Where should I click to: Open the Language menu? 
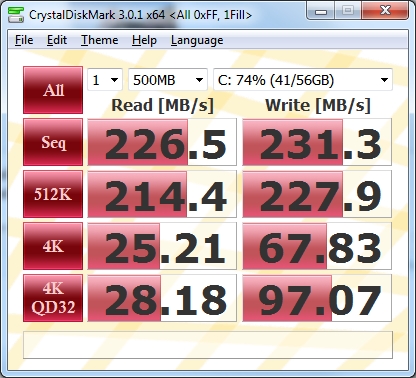click(197, 40)
